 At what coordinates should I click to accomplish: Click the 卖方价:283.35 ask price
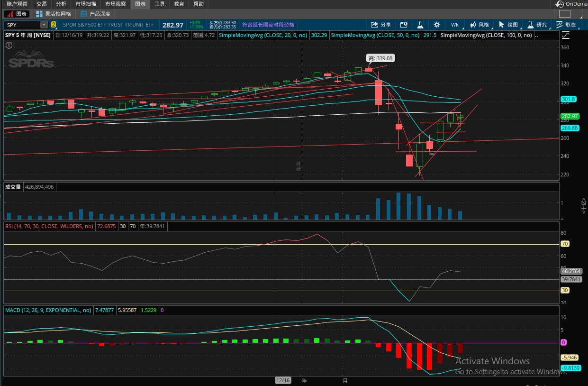coord(223,27)
